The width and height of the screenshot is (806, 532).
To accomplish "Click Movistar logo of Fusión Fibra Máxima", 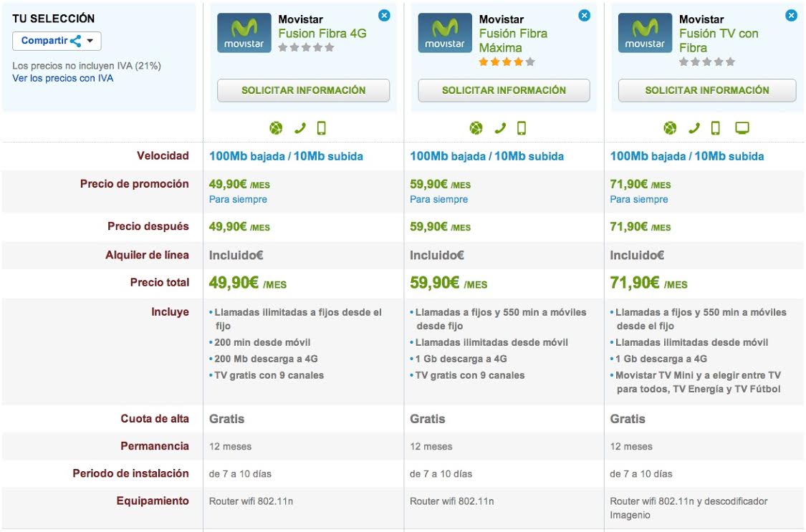I will coord(445,33).
